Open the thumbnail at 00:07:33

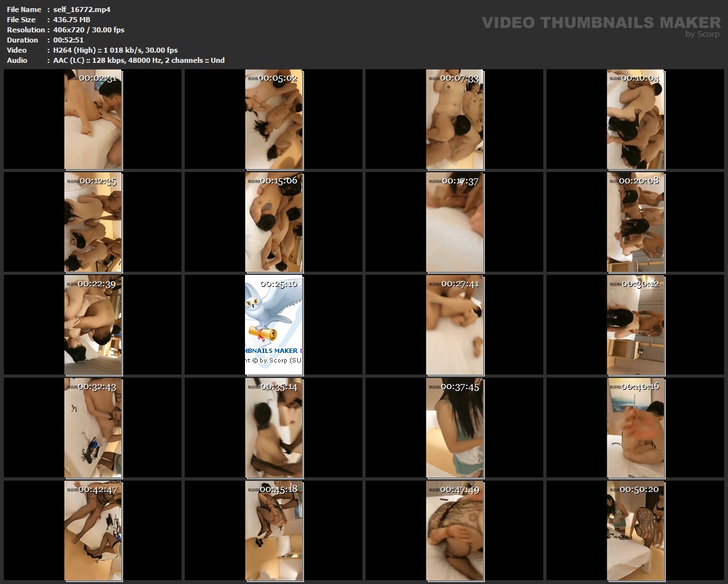click(454, 119)
